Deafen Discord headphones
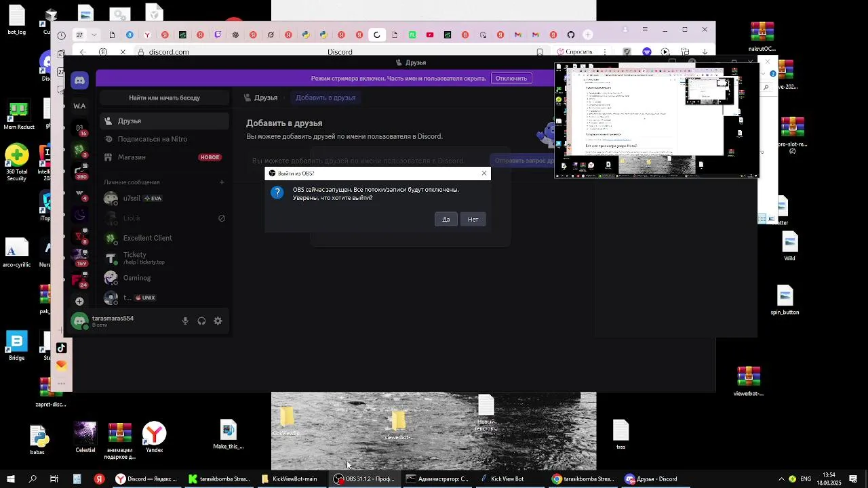 tap(201, 321)
